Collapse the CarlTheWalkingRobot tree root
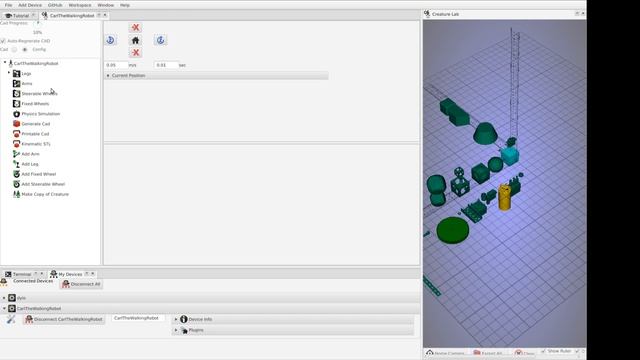This screenshot has height=360, width=640. [5, 63]
